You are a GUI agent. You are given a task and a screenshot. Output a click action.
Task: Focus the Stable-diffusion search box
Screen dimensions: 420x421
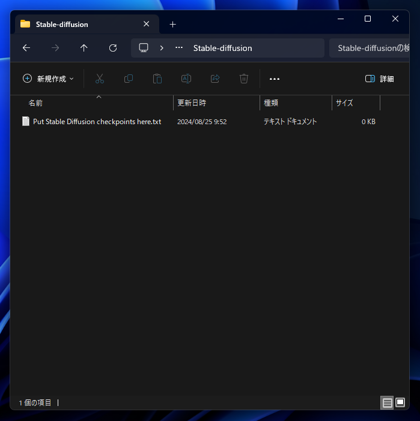coord(369,48)
